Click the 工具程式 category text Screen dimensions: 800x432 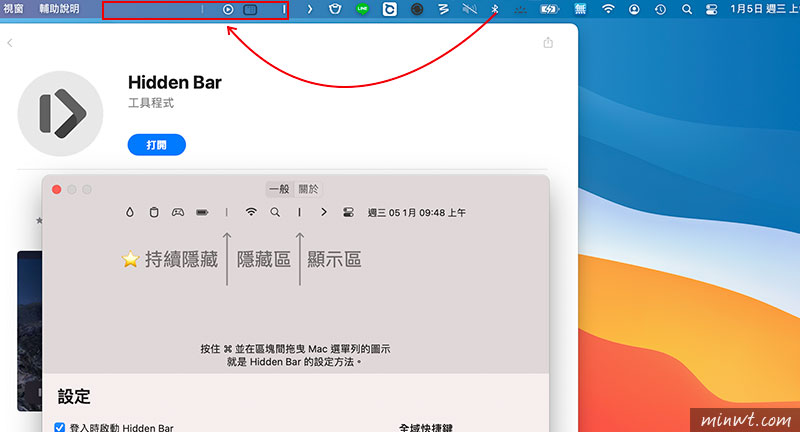(x=151, y=103)
